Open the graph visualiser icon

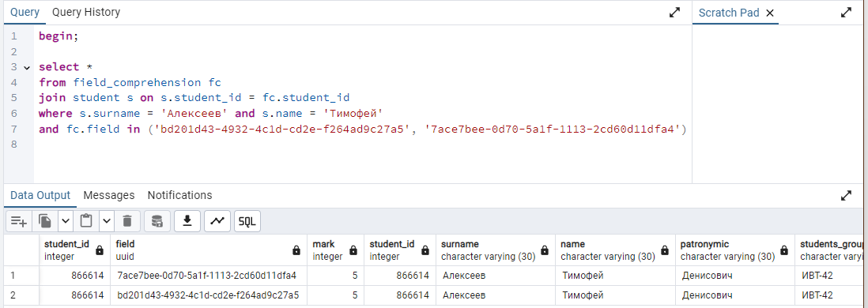pos(217,221)
